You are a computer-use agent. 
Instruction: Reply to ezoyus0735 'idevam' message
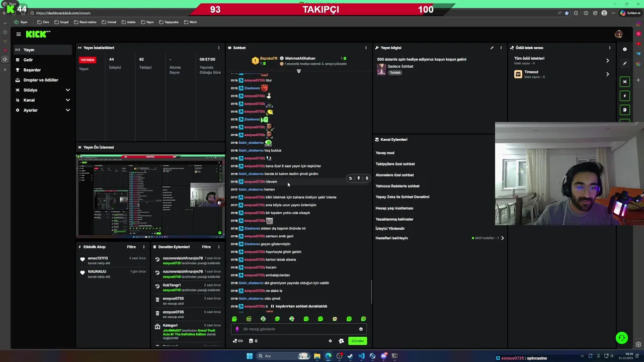(x=350, y=178)
